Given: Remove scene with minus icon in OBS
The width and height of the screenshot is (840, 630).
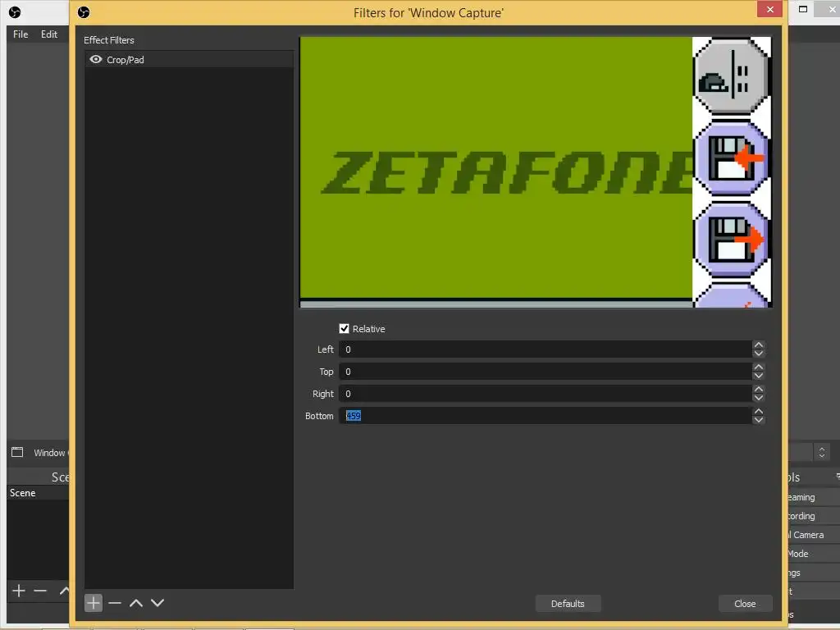Looking at the screenshot, I should pos(40,591).
